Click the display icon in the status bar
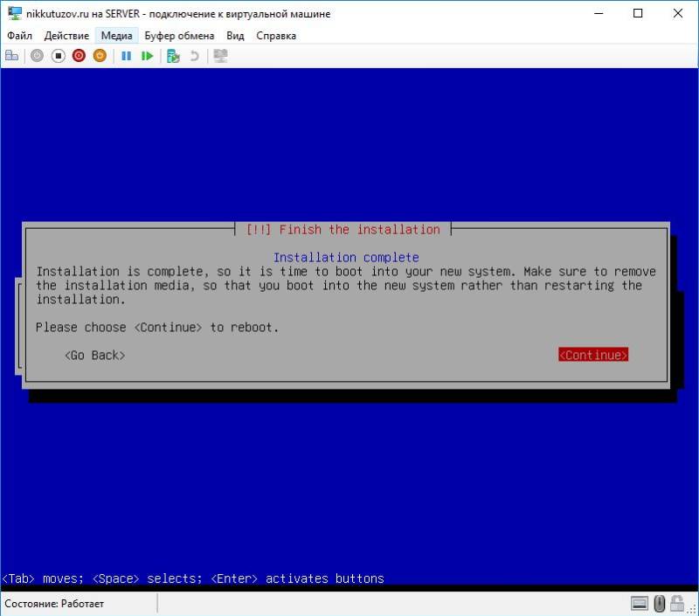This screenshot has height=616, width=699. (639, 604)
